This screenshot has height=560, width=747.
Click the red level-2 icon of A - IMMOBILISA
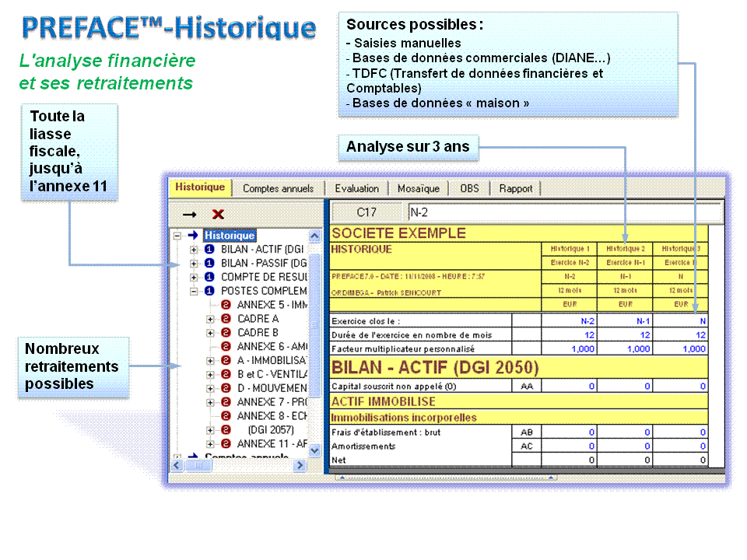(226, 360)
